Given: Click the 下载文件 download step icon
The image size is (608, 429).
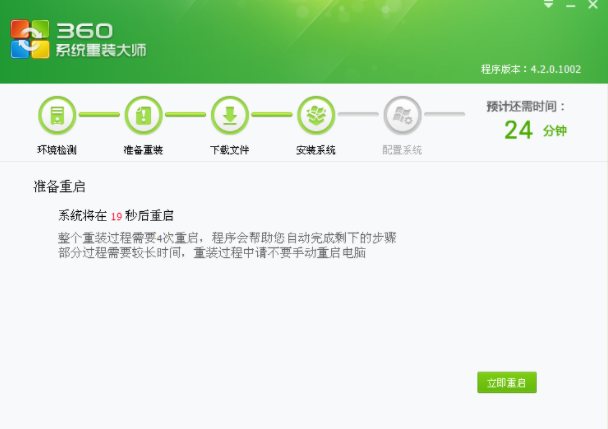Looking at the screenshot, I should pos(229,115).
